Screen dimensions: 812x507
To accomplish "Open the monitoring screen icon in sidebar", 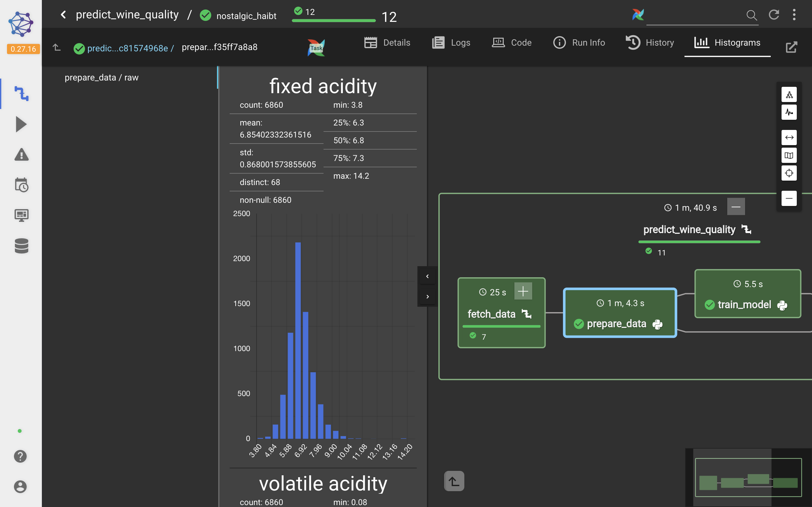I will 21,215.
